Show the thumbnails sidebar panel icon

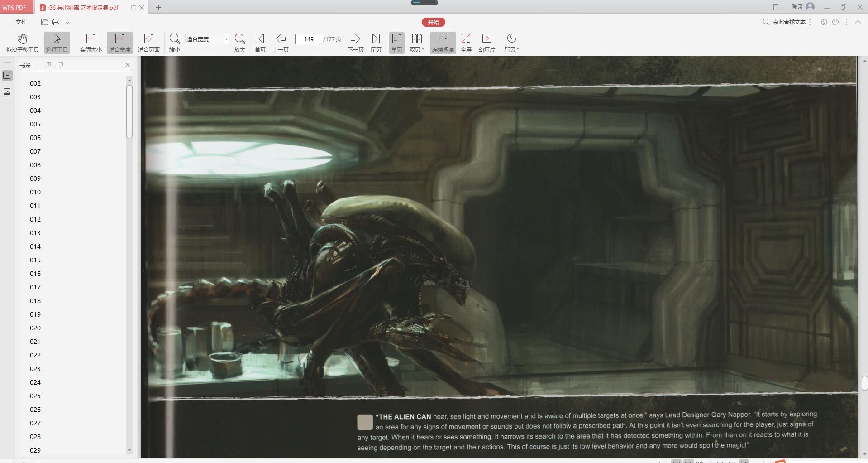point(7,92)
